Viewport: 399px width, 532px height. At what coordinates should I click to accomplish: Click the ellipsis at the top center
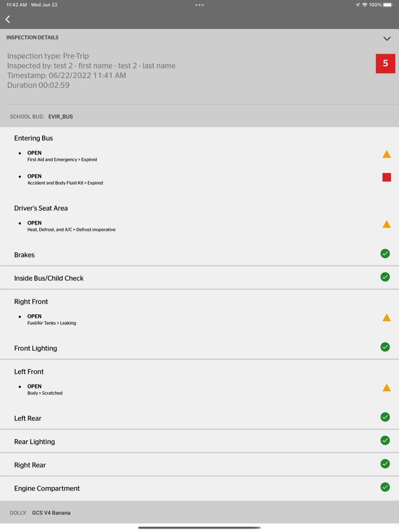[x=199, y=5]
